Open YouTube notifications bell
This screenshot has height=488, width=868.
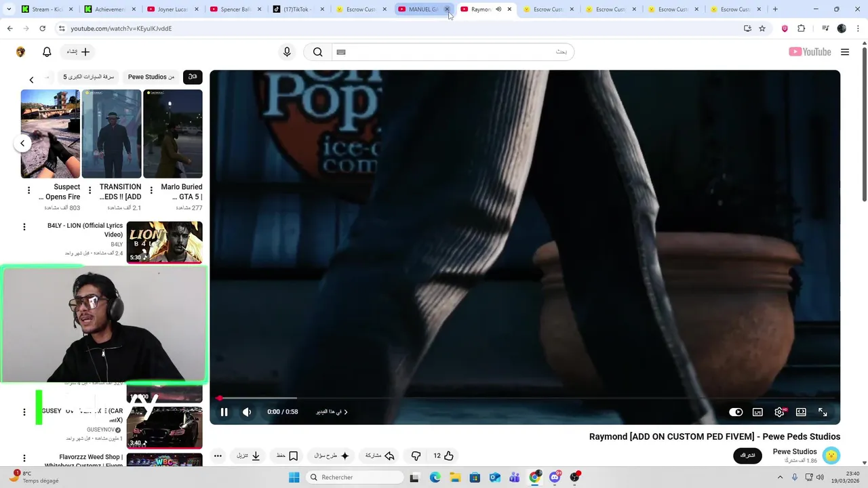coord(47,52)
